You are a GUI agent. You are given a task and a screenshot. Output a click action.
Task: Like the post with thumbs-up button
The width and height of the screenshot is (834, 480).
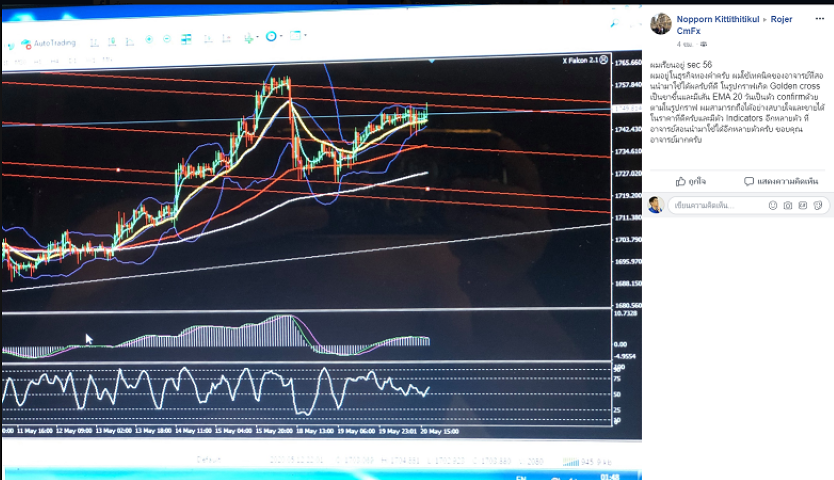(690, 181)
